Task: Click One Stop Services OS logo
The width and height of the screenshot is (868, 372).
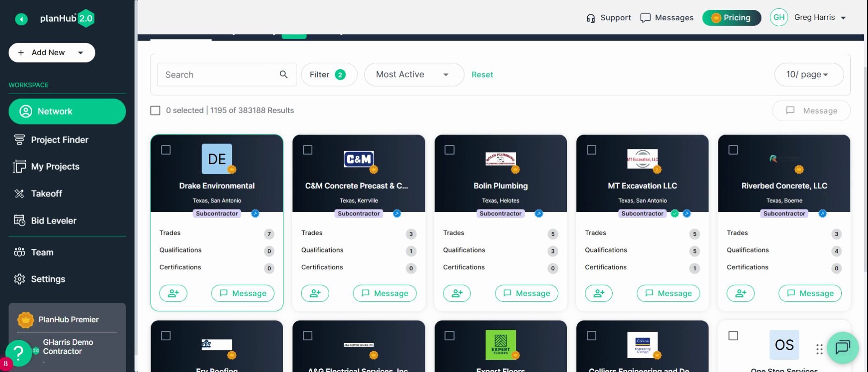Action: tap(784, 345)
